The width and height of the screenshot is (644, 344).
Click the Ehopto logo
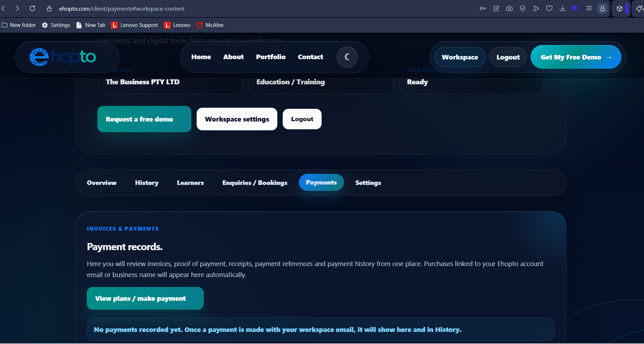click(63, 57)
